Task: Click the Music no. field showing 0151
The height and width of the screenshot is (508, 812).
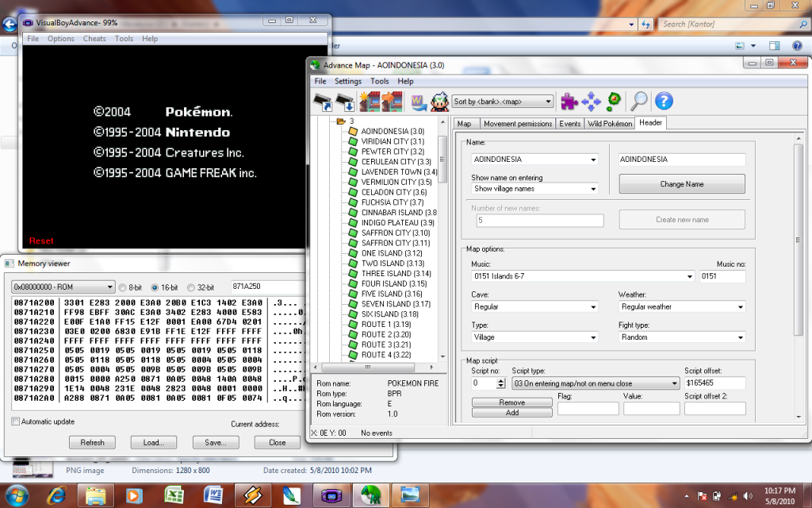Action: [x=722, y=275]
